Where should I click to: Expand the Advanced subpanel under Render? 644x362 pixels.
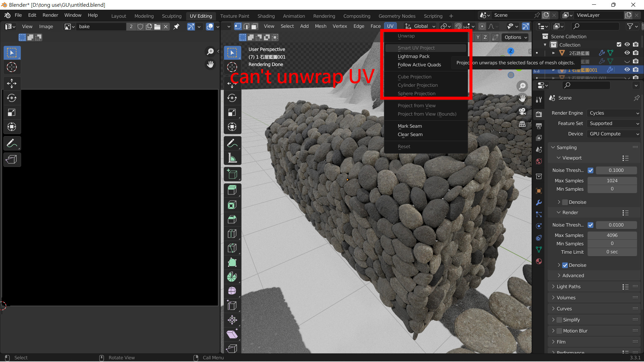[x=573, y=276]
